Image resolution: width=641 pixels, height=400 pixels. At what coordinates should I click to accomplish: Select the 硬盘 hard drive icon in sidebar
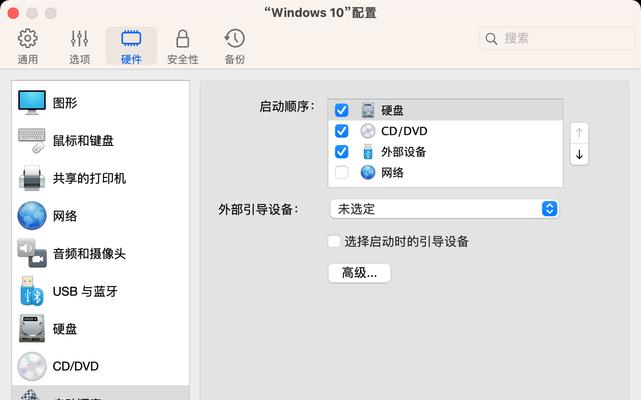[32, 328]
